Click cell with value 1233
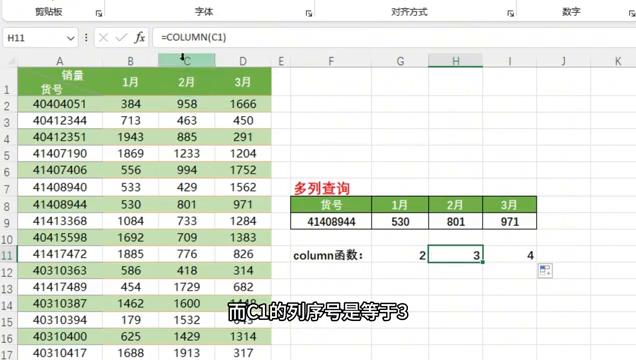Viewport: 636px width, 360px height. [187, 154]
